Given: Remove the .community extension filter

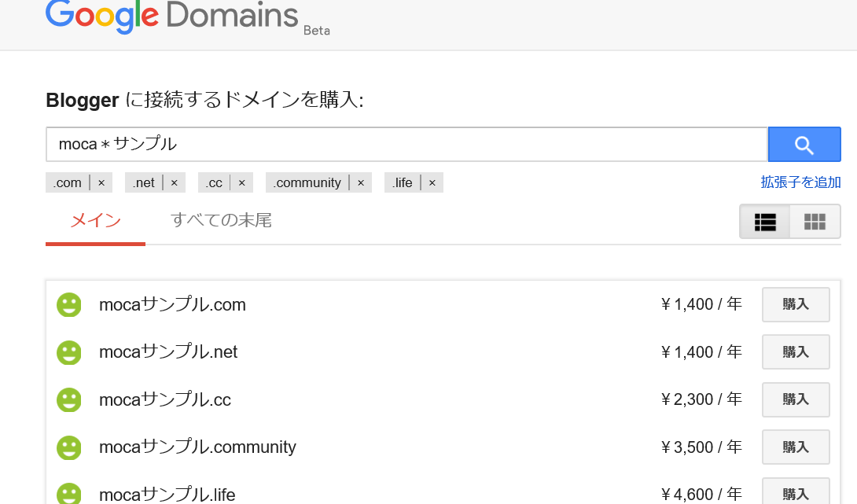Looking at the screenshot, I should [x=361, y=182].
